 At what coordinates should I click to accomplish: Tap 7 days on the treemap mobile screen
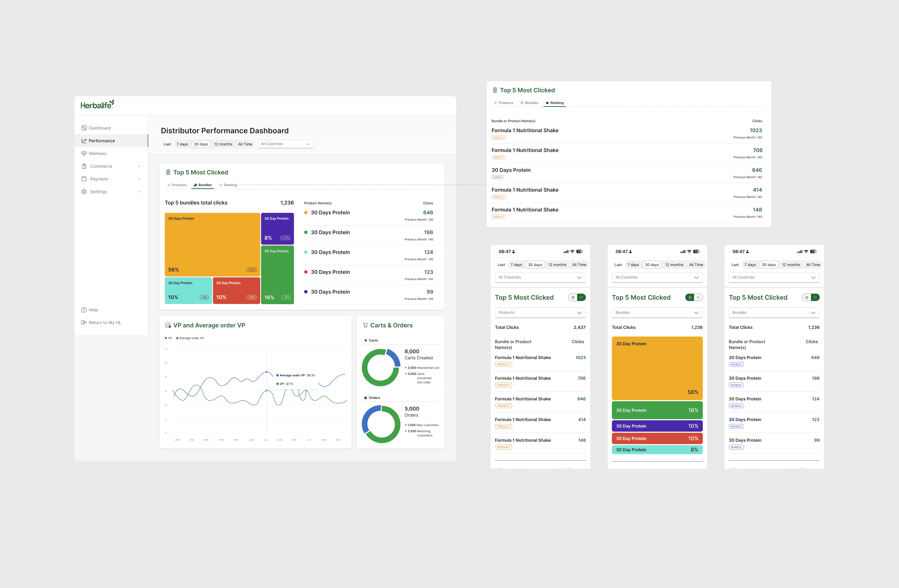[x=633, y=265]
